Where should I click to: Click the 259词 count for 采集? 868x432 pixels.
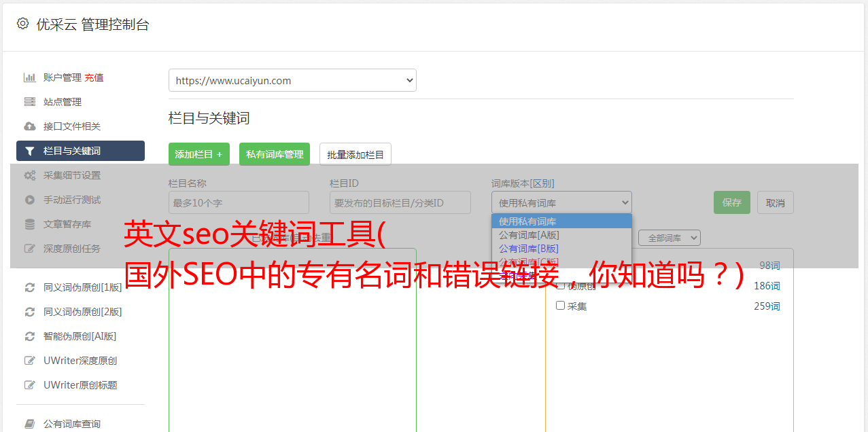(x=767, y=306)
